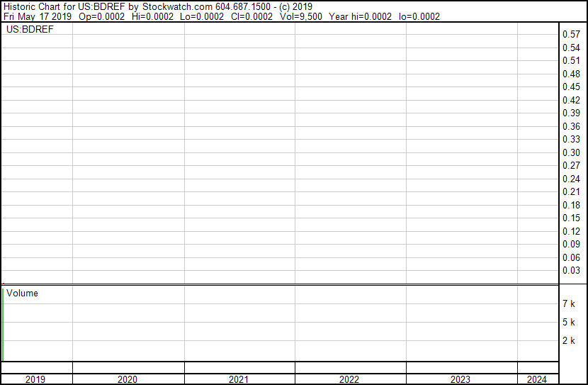Select the 2019 year on the timeline
The image size is (588, 385).
pos(35,379)
